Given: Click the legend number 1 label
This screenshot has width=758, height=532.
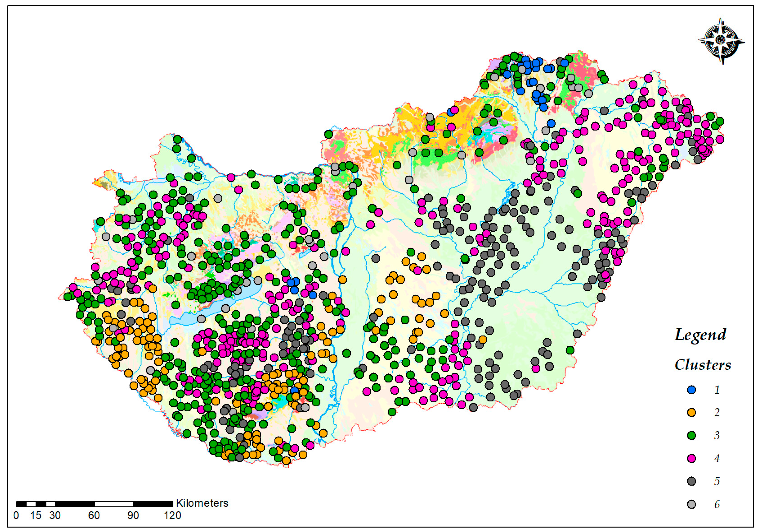Looking at the screenshot, I should (717, 390).
